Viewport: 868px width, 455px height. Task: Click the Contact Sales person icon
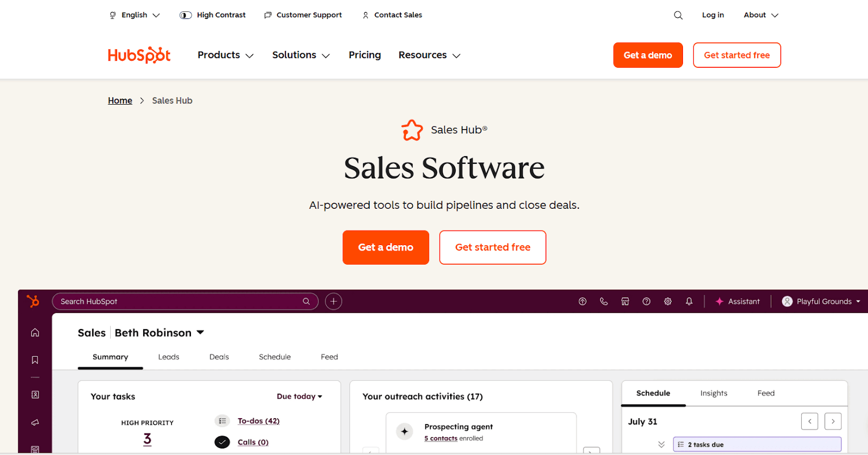366,15
